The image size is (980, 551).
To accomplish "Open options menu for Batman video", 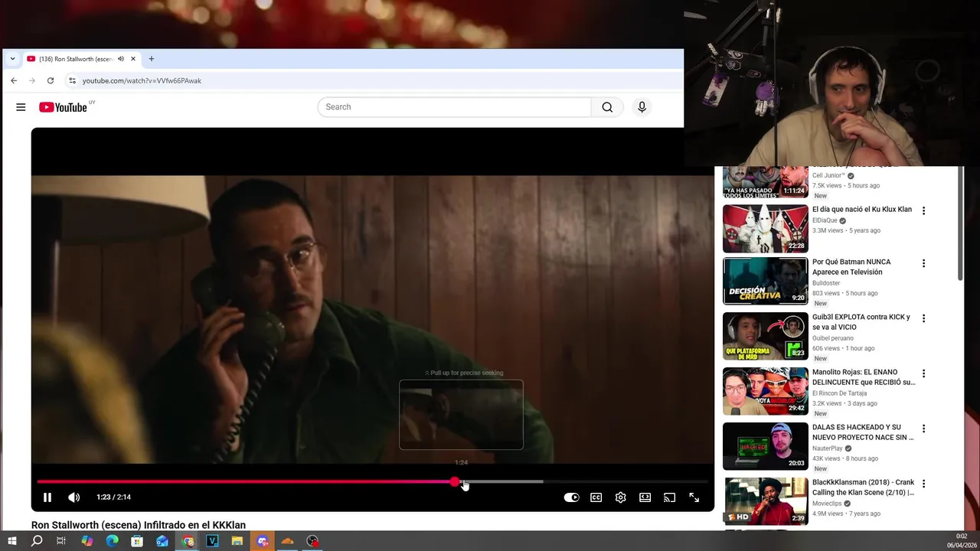I will click(923, 263).
